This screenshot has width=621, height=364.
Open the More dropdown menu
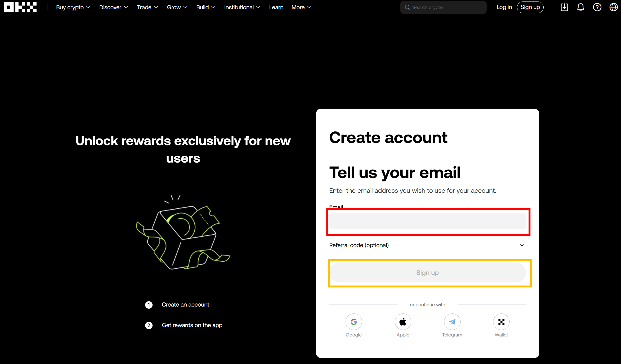(x=301, y=7)
